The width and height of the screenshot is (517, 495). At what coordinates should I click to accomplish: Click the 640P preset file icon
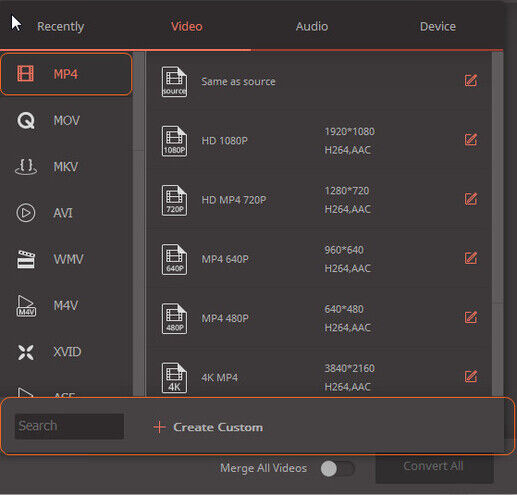pyautogui.click(x=174, y=259)
